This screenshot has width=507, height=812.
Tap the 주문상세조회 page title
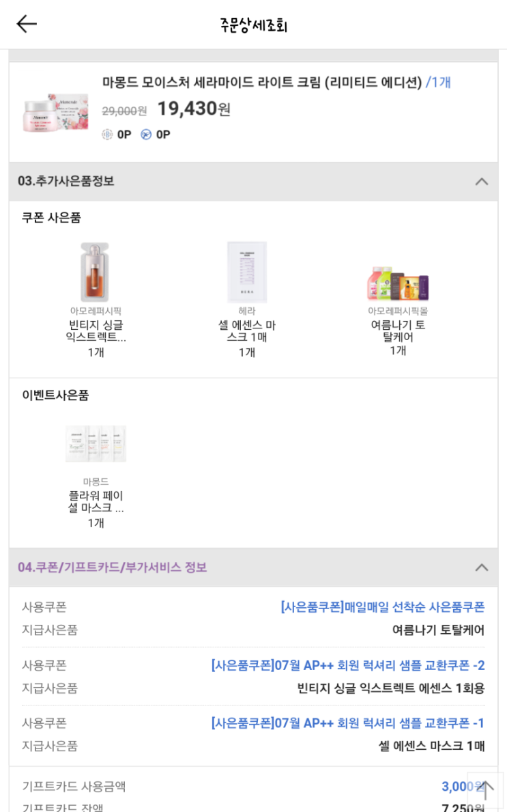pos(254,25)
